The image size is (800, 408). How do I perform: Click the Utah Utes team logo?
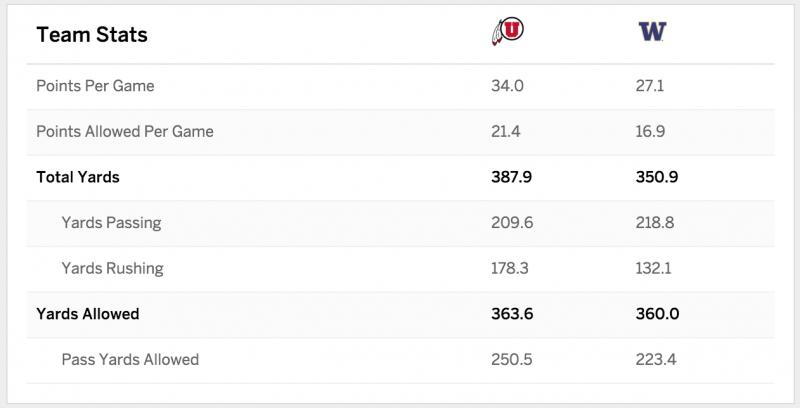pyautogui.click(x=508, y=31)
